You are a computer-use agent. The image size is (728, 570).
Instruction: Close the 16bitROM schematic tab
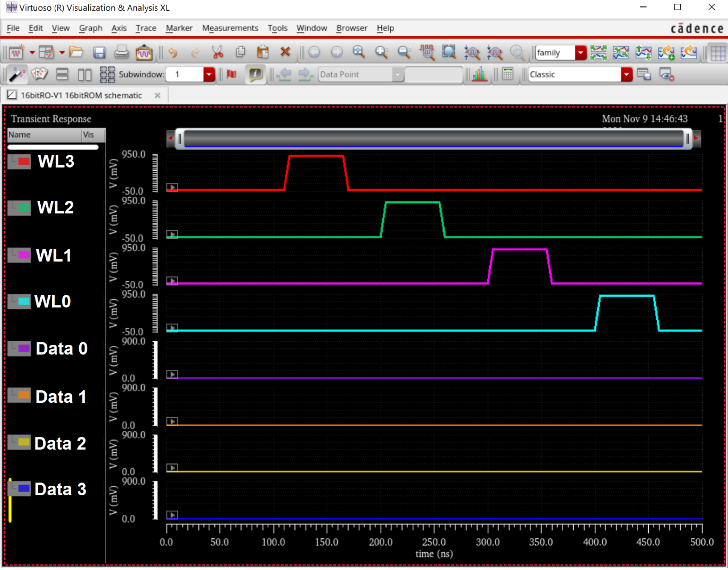tap(157, 96)
